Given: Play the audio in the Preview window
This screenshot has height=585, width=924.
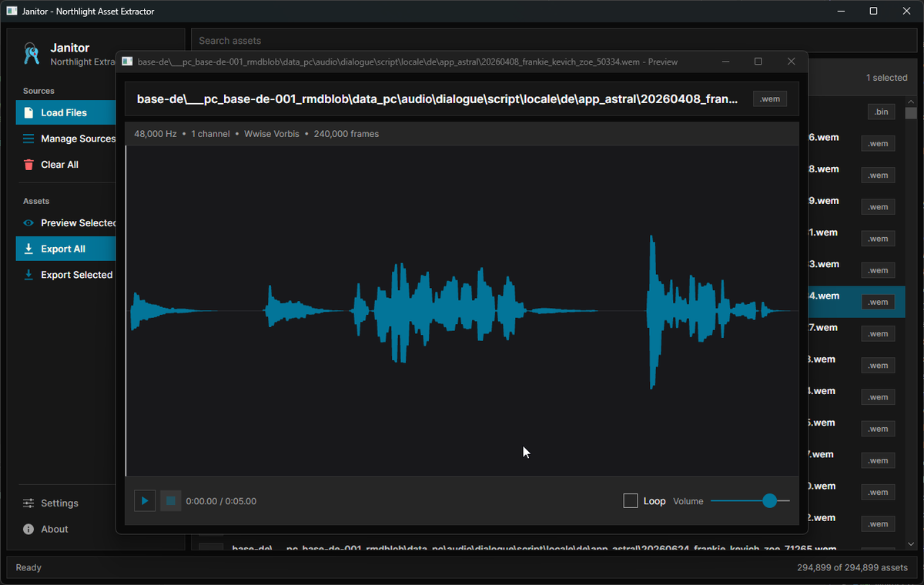Looking at the screenshot, I should pyautogui.click(x=145, y=501).
